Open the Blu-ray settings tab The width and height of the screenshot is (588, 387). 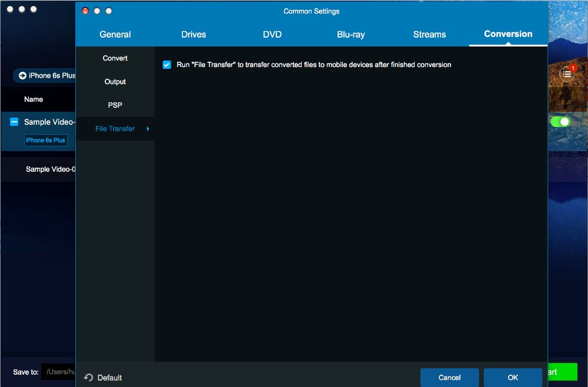click(x=350, y=35)
